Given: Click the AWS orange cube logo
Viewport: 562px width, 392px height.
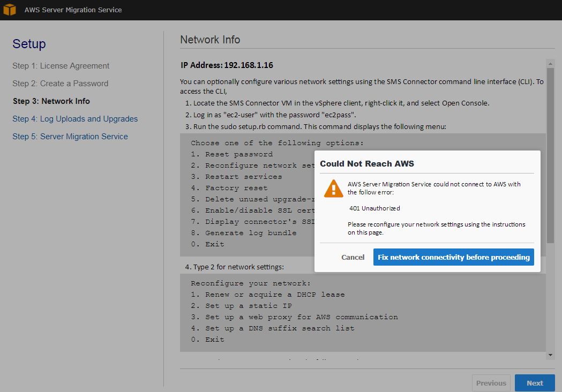Looking at the screenshot, I should click(x=10, y=10).
